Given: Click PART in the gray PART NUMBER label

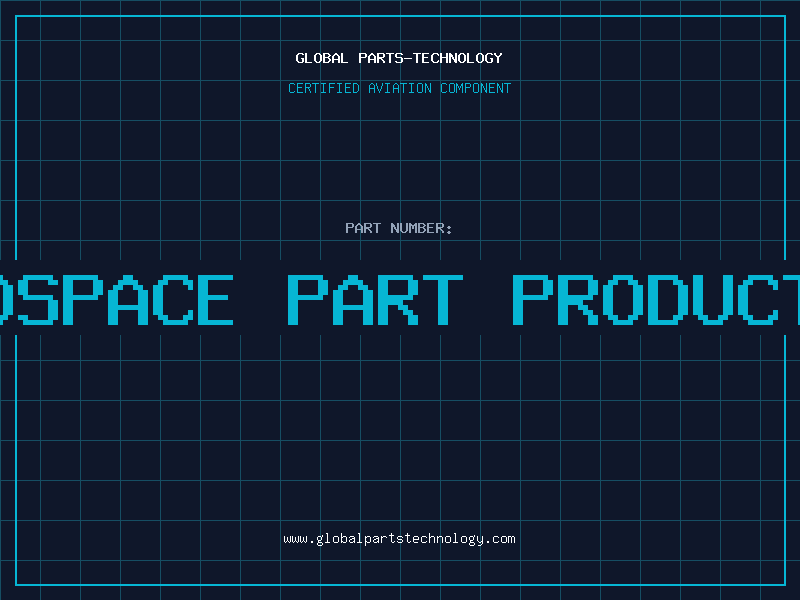Looking at the screenshot, I should pos(363,228).
